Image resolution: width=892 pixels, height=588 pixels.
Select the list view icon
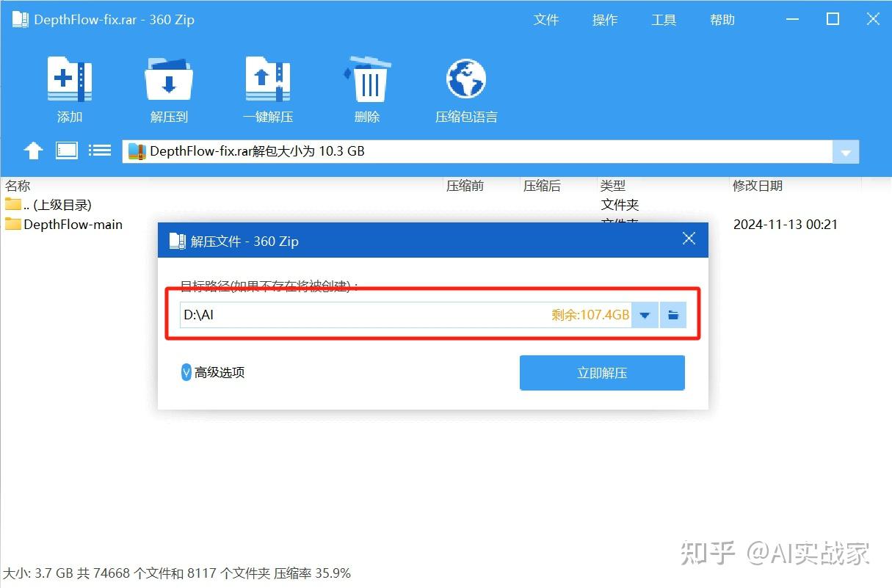coord(100,150)
